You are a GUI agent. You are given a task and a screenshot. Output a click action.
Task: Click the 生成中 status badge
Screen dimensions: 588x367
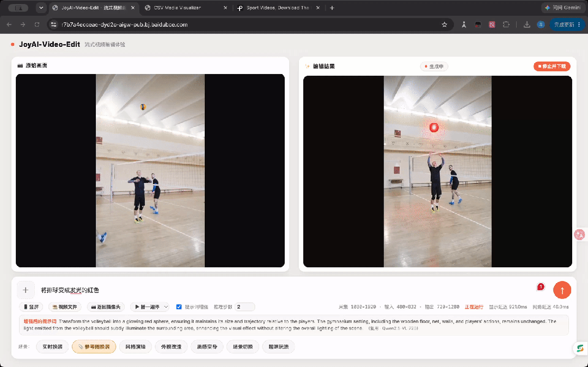coord(434,66)
